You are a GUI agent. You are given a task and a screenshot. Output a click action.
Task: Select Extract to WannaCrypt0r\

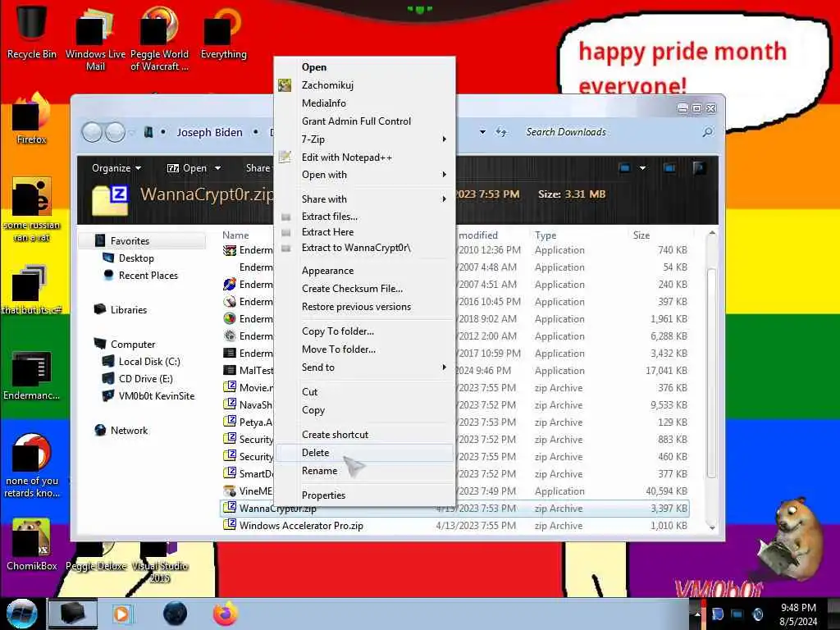[364, 248]
